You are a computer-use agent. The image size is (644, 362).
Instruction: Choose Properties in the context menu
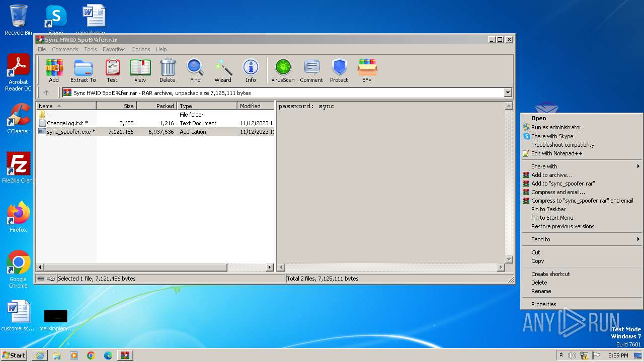coord(582,304)
